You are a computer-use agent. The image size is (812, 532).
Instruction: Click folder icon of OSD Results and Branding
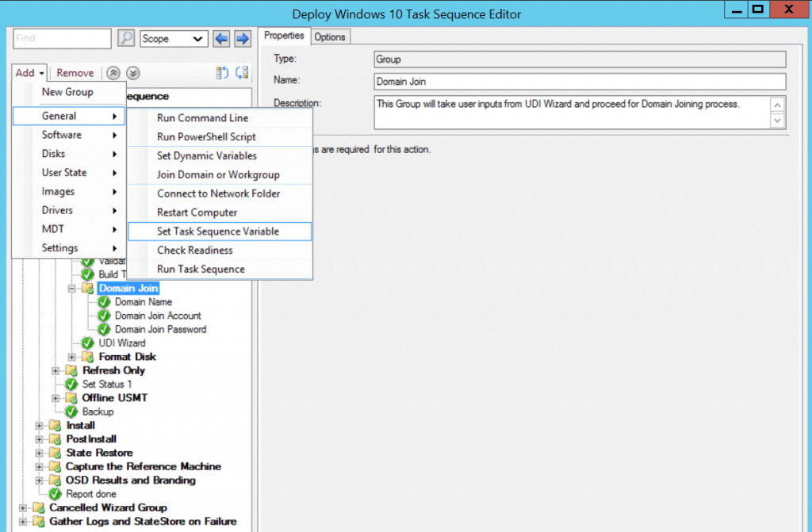point(55,480)
